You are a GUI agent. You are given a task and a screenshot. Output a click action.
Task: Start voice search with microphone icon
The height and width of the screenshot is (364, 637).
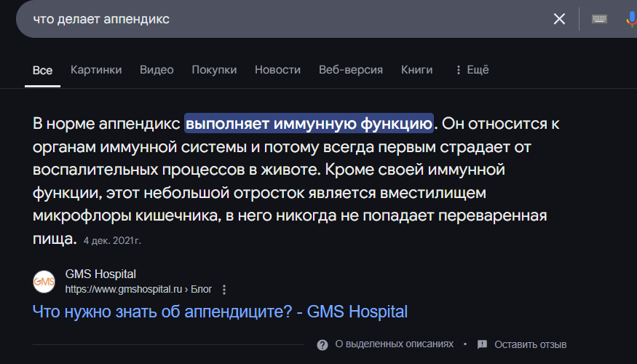[x=631, y=19]
